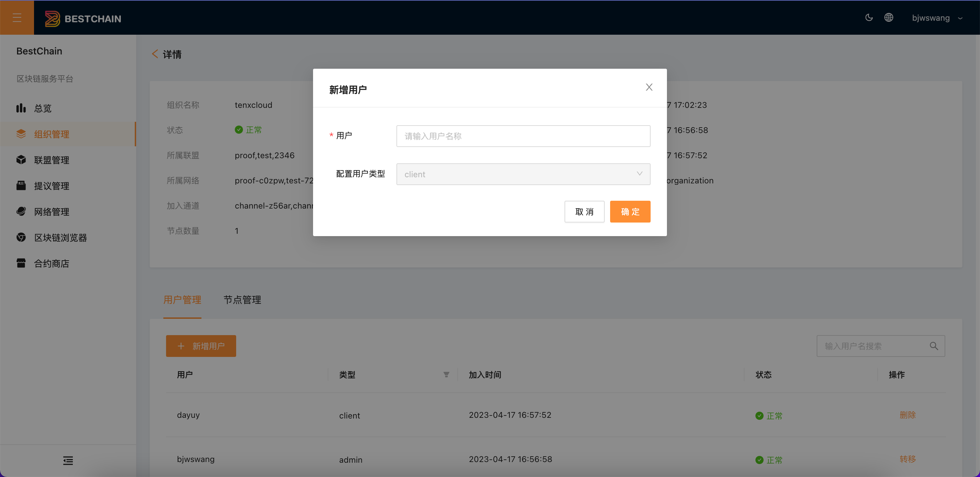The height and width of the screenshot is (477, 980).
Task: Open 区块链浏览器 in sidebar
Action: coord(68,237)
